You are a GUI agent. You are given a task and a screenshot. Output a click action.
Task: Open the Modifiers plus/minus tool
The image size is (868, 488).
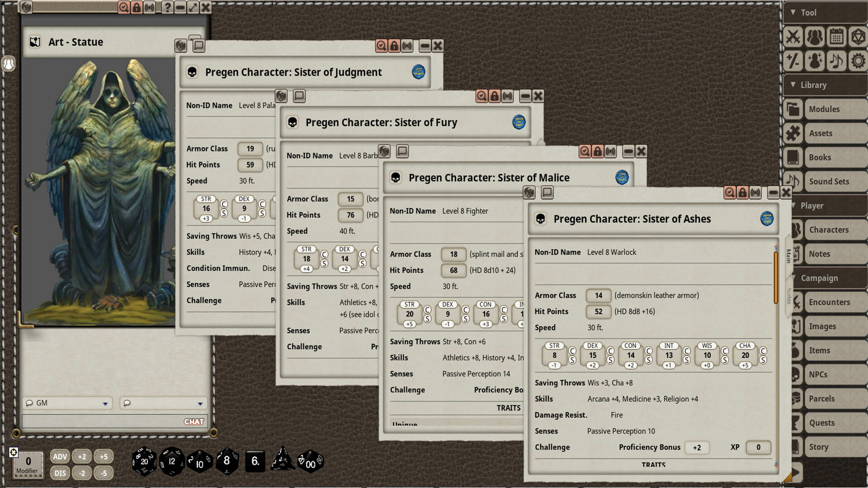793,61
